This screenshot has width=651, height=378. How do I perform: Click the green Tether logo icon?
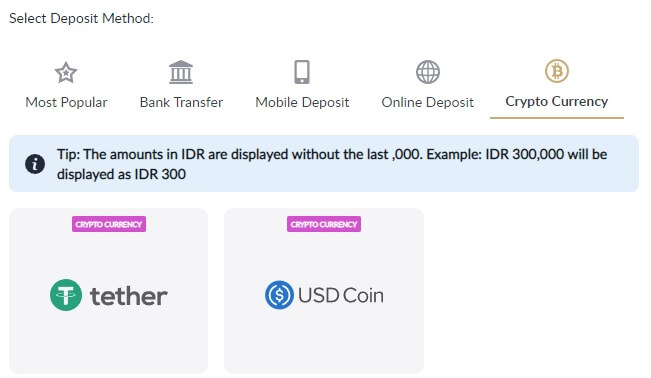66,295
